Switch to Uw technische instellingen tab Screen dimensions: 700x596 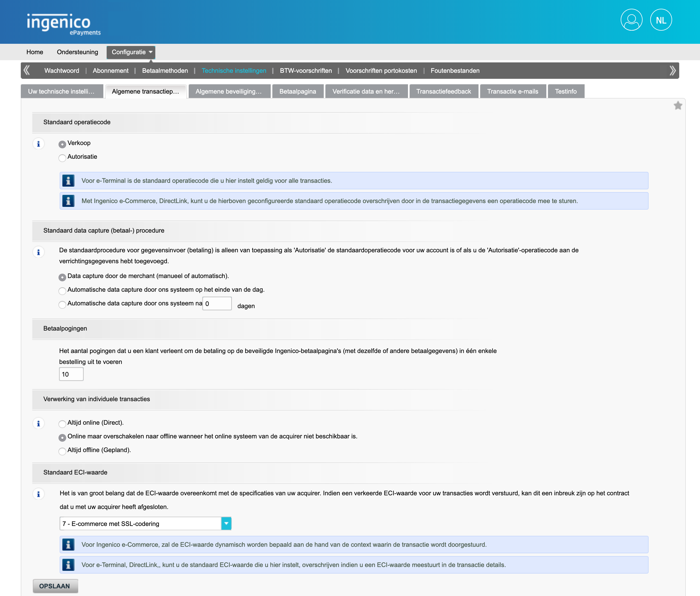point(62,91)
